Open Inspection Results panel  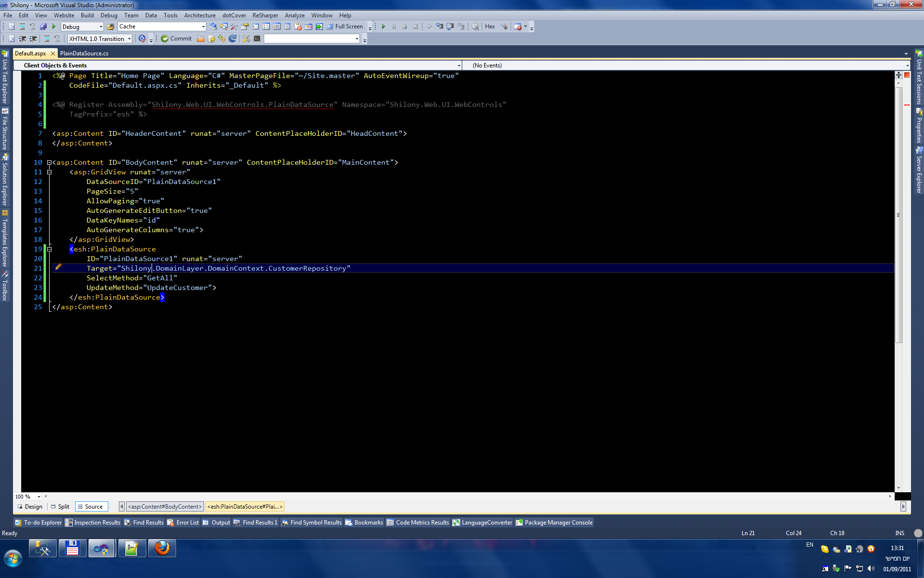pos(93,523)
